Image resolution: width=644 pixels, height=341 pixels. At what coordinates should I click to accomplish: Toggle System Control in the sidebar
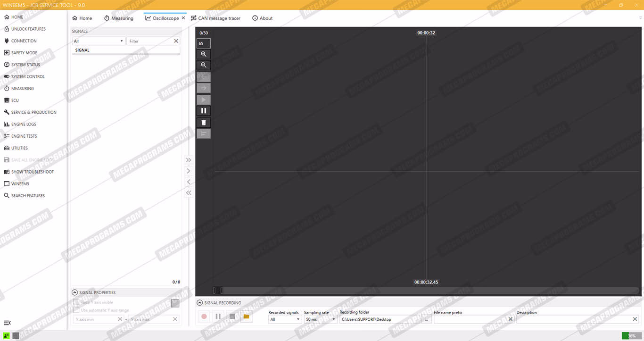click(28, 76)
